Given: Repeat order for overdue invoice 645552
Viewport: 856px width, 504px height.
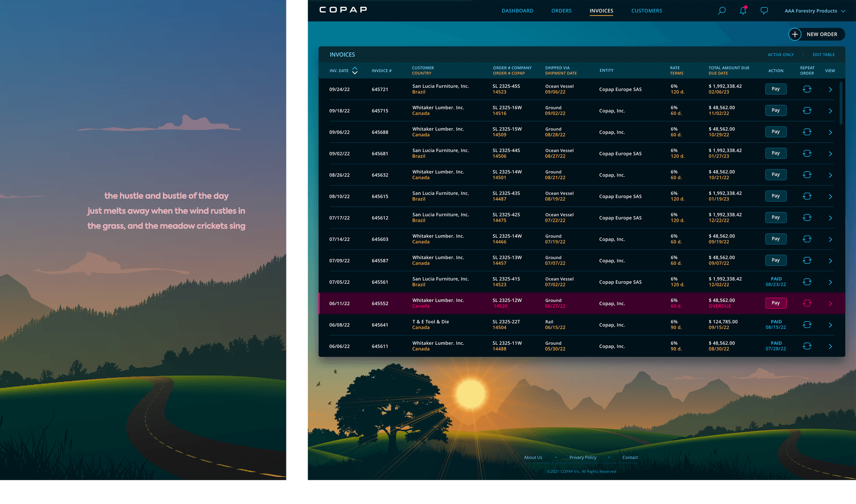Looking at the screenshot, I should point(807,303).
